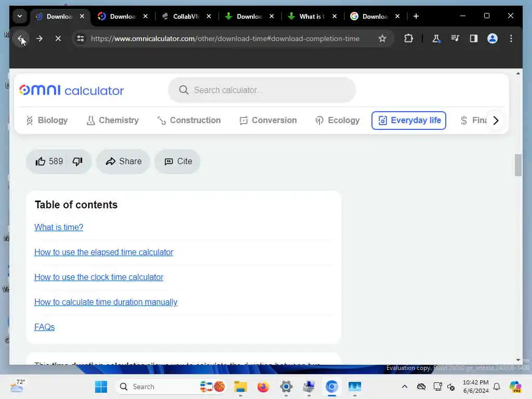The width and height of the screenshot is (532, 399).
Task: Open the weather widget
Action: pos(17,386)
